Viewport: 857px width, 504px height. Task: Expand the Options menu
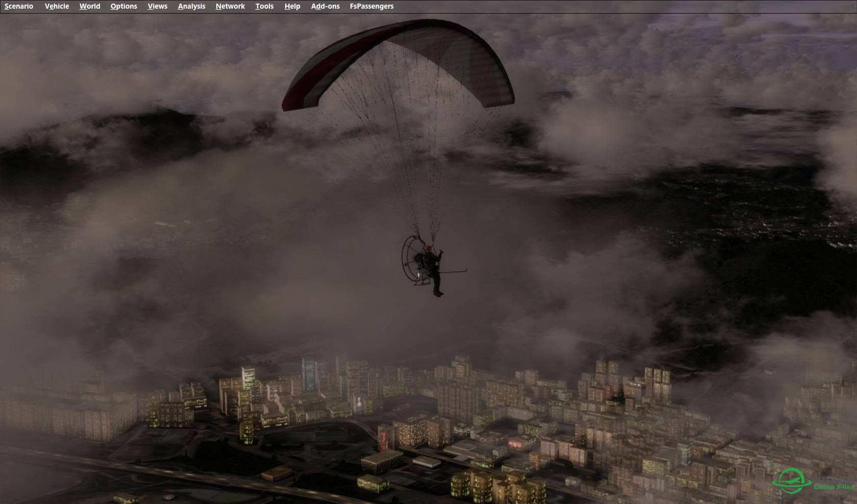coord(123,6)
